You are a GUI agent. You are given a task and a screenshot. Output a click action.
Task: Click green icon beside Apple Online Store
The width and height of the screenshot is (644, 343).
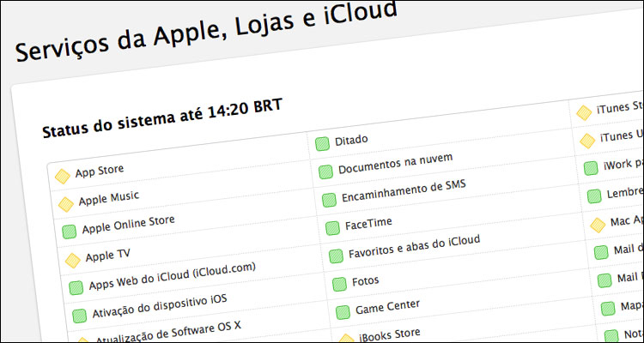point(70,232)
